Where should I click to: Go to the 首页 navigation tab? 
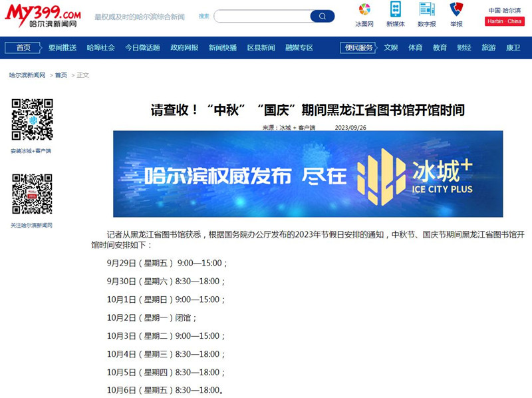coord(24,48)
